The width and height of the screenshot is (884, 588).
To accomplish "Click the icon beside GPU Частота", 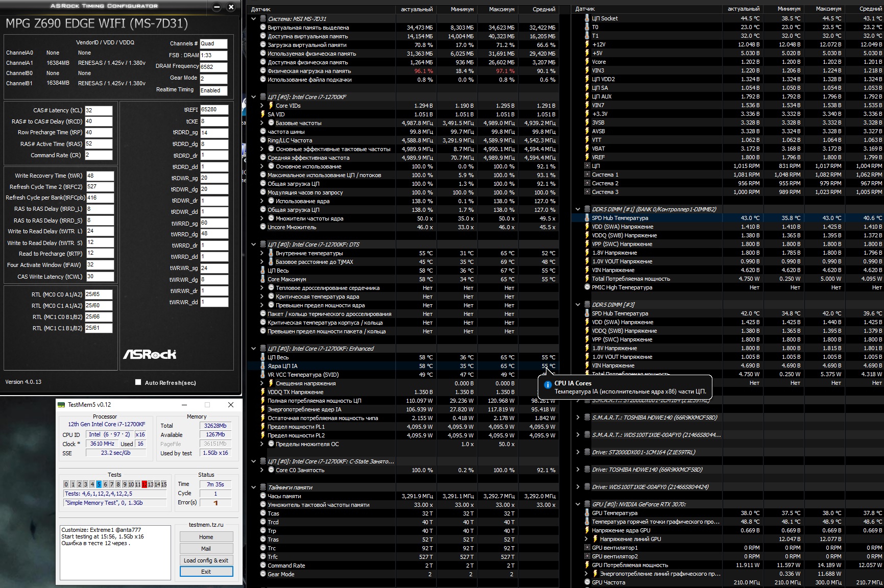I will click(x=587, y=582).
